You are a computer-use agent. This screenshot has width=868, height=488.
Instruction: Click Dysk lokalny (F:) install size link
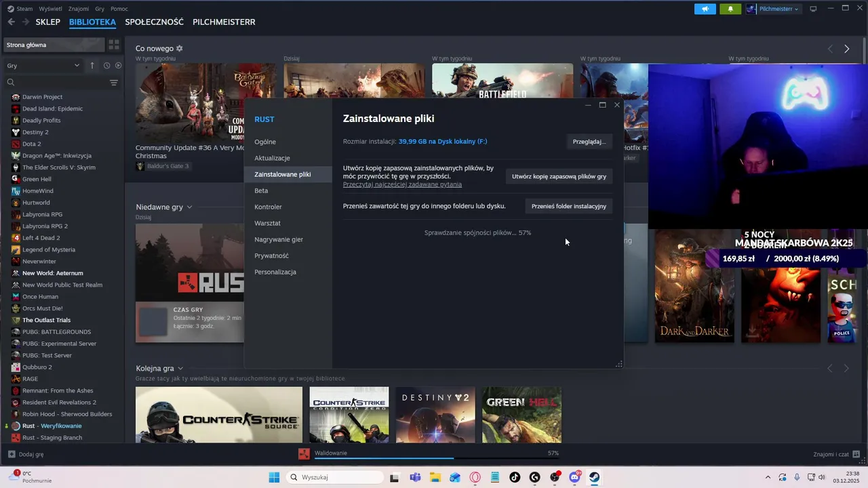pos(443,142)
